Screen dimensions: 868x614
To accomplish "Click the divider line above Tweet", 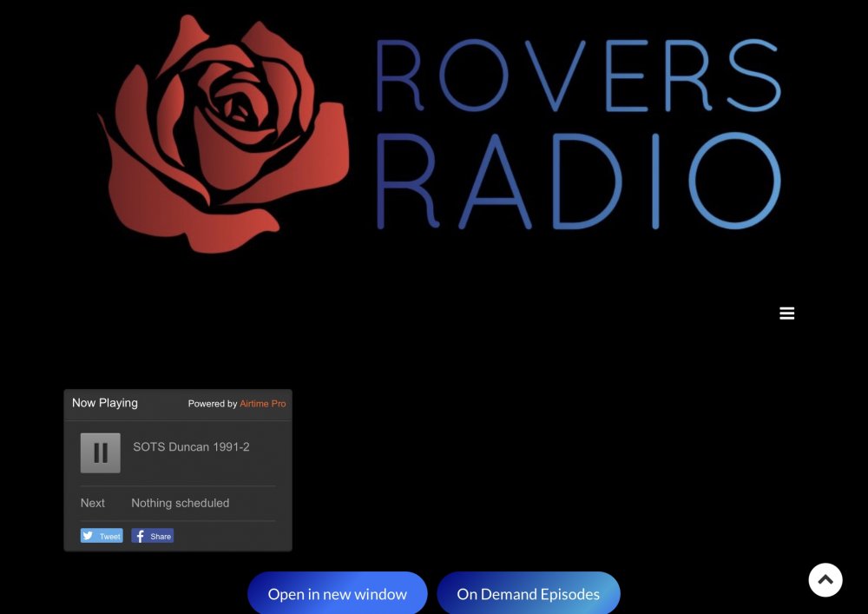I will [178, 521].
